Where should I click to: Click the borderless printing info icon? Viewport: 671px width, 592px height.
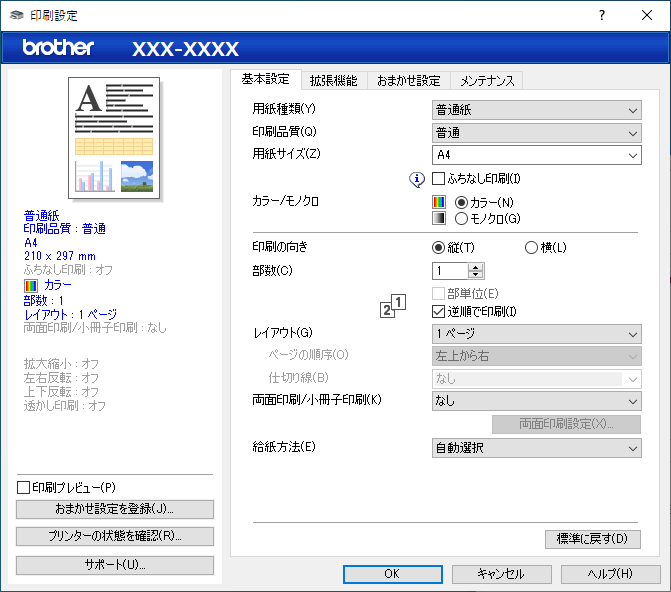pyautogui.click(x=416, y=179)
